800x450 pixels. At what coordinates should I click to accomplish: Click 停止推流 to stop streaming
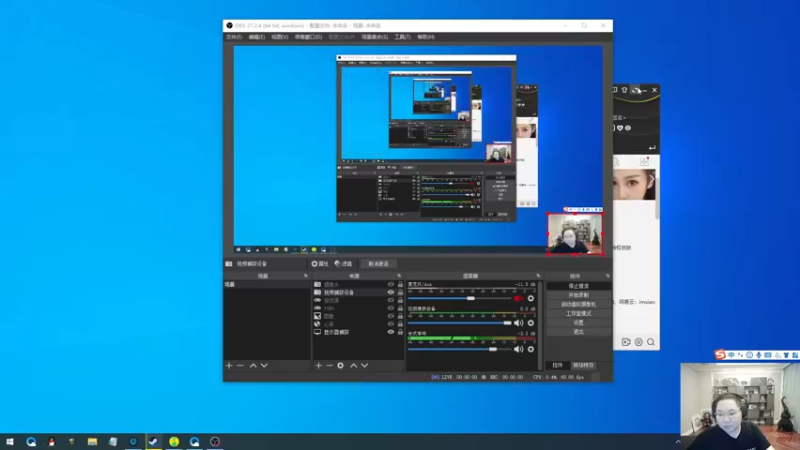click(x=579, y=286)
